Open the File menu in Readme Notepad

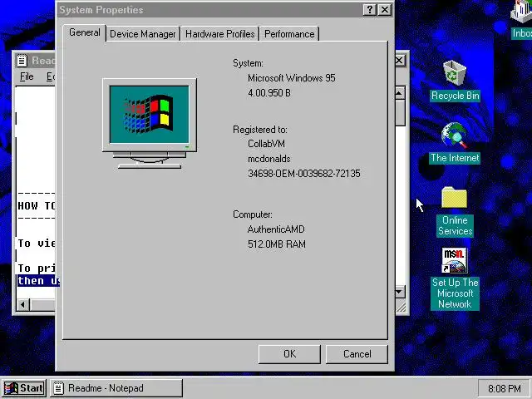click(x=27, y=76)
